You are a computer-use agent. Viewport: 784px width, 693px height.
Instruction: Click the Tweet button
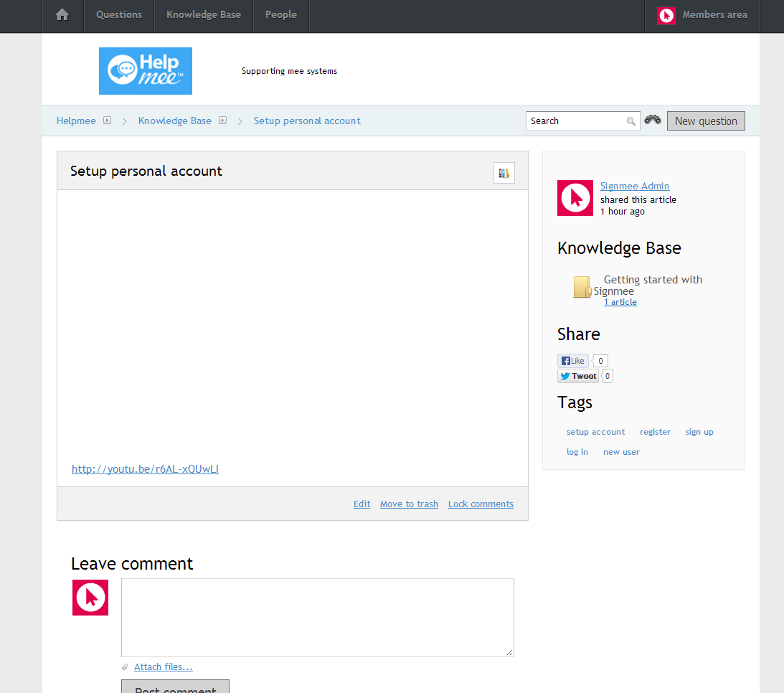click(x=578, y=376)
